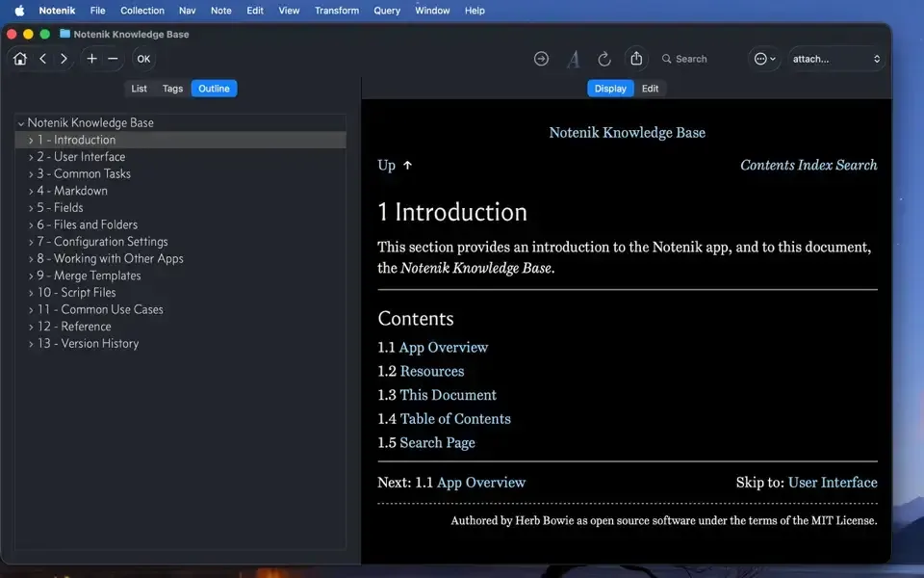Select the 3 - Common Tasks row

coord(180,174)
